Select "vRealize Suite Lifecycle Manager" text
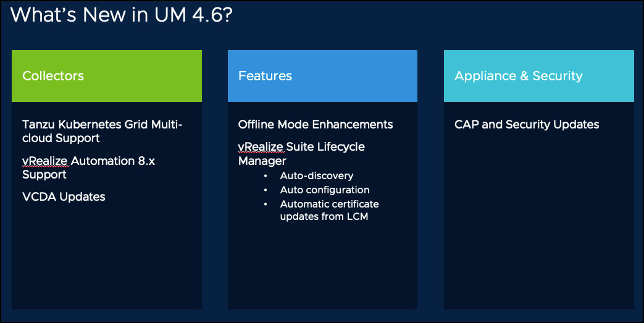 (x=301, y=153)
